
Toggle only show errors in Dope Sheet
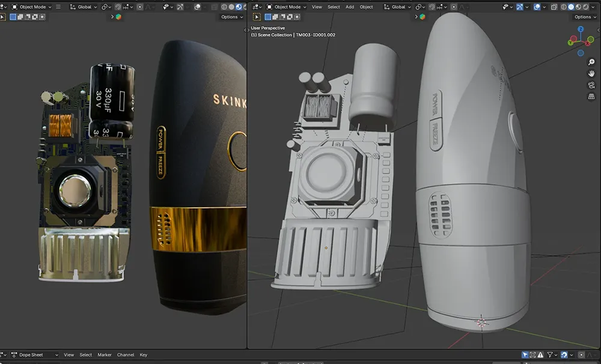point(540,355)
